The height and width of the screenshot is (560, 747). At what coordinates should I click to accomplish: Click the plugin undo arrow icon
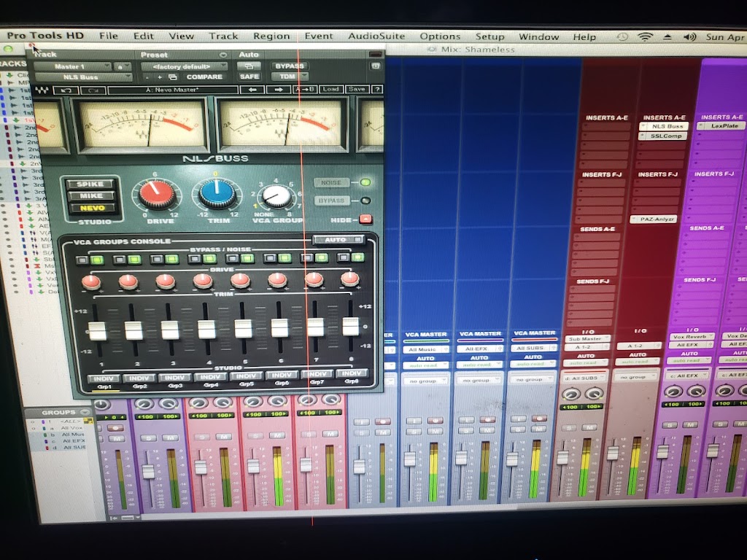[x=67, y=90]
